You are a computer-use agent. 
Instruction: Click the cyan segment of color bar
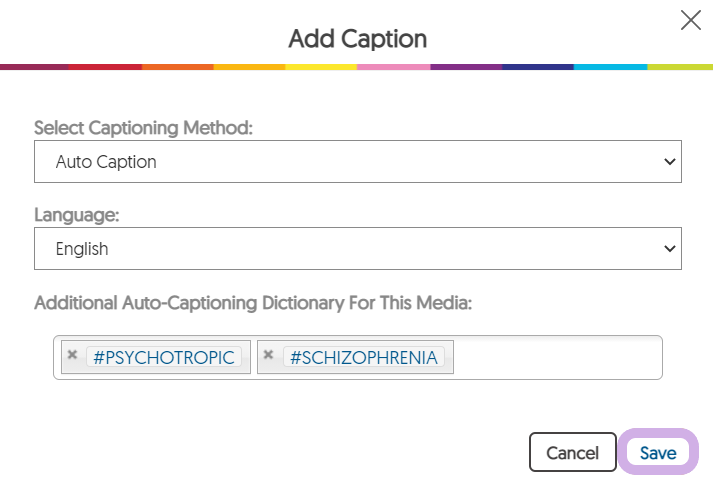pyautogui.click(x=610, y=67)
